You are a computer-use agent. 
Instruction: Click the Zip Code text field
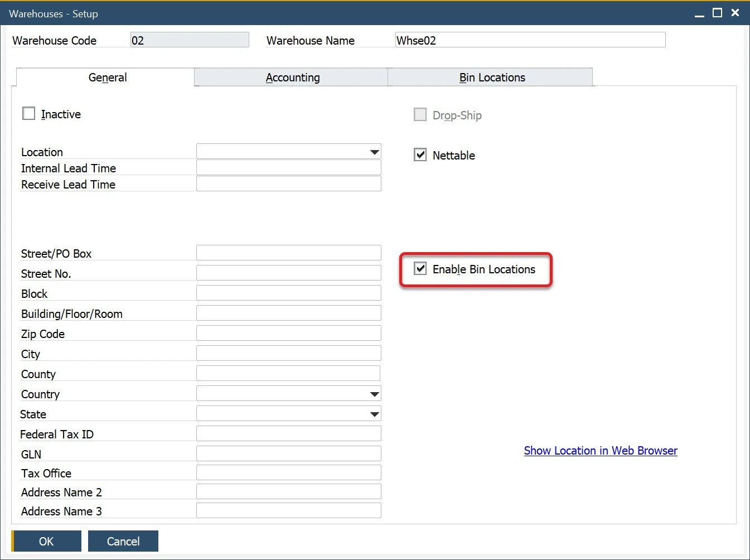[x=288, y=334]
